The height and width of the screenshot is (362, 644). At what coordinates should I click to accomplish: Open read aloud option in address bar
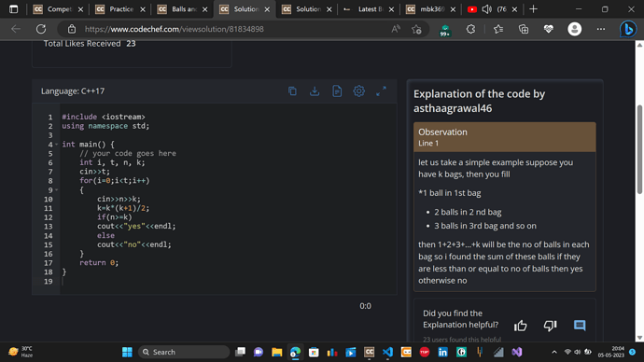pos(396,29)
